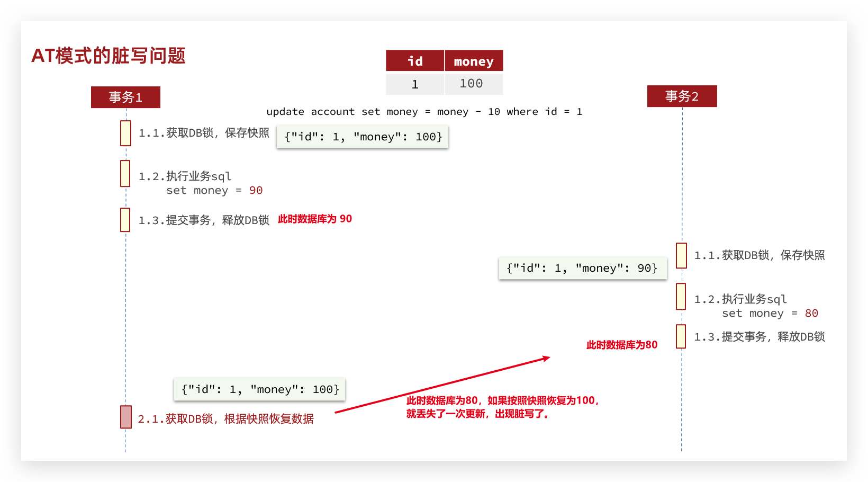The image size is (868, 482).
Task: Click 事务2's activation block for 获取DB锁 step
Action: (681, 255)
